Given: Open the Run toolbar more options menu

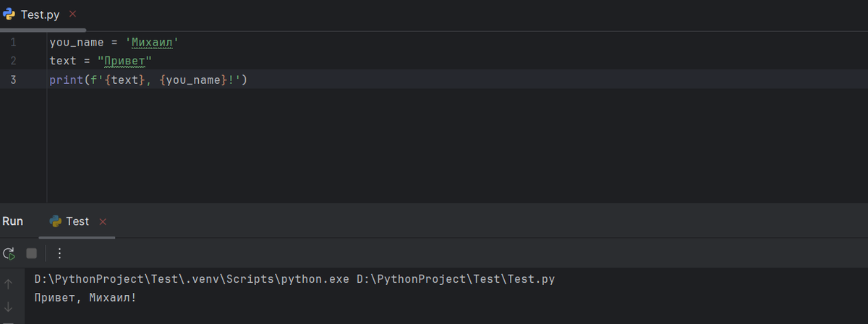Looking at the screenshot, I should coord(59,253).
